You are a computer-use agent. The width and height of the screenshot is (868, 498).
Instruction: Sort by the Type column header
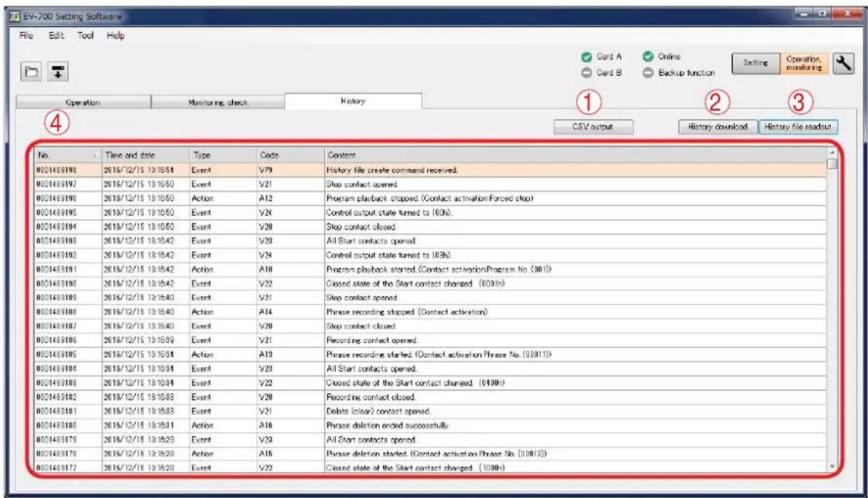223,155
